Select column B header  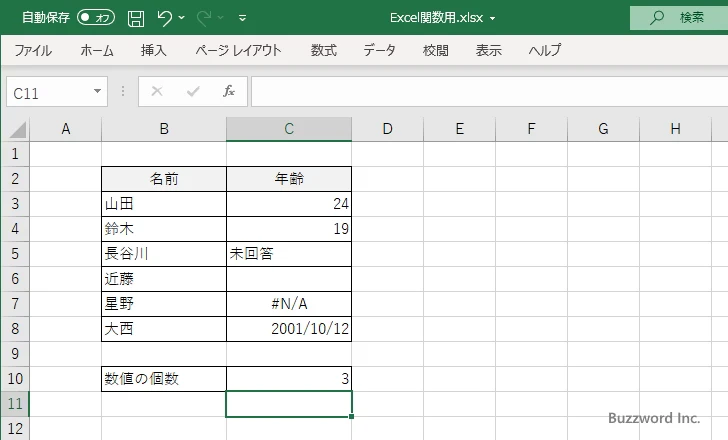pos(164,129)
